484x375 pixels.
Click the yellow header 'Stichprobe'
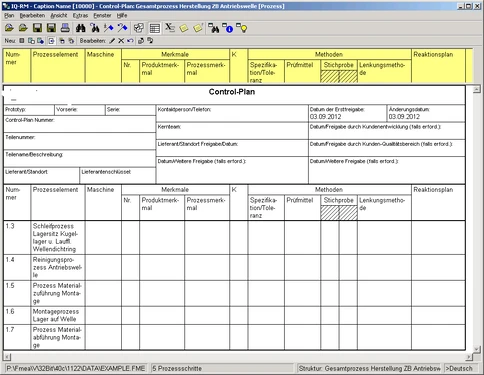[x=338, y=65]
